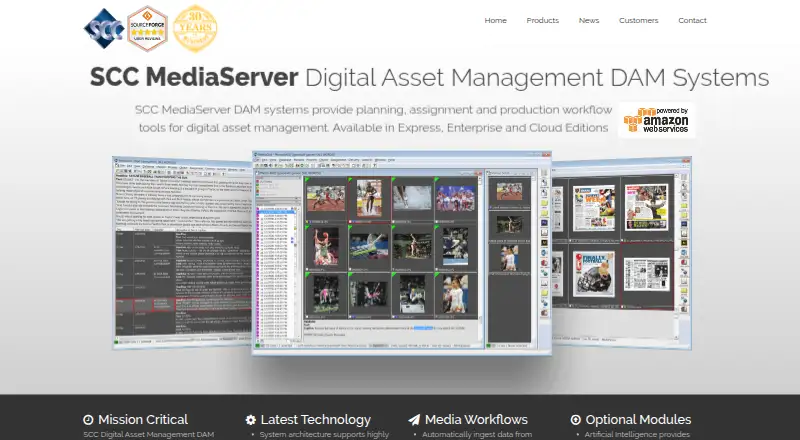The image size is (800, 440).
Task: Click the SCC diamond logo
Action: pos(104,29)
